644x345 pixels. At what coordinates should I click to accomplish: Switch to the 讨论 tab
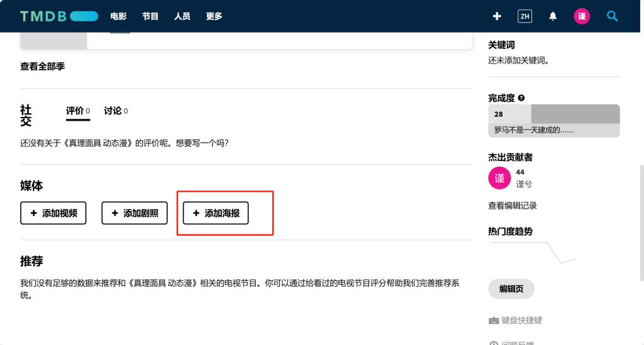pyautogui.click(x=113, y=111)
